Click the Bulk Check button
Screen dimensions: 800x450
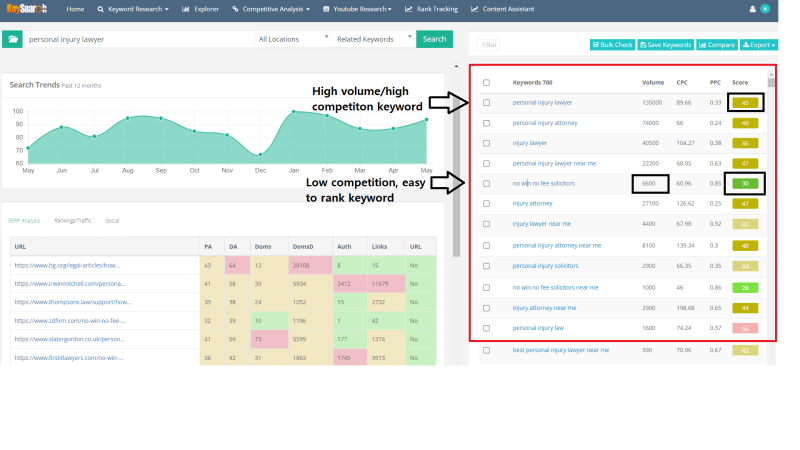coord(612,45)
